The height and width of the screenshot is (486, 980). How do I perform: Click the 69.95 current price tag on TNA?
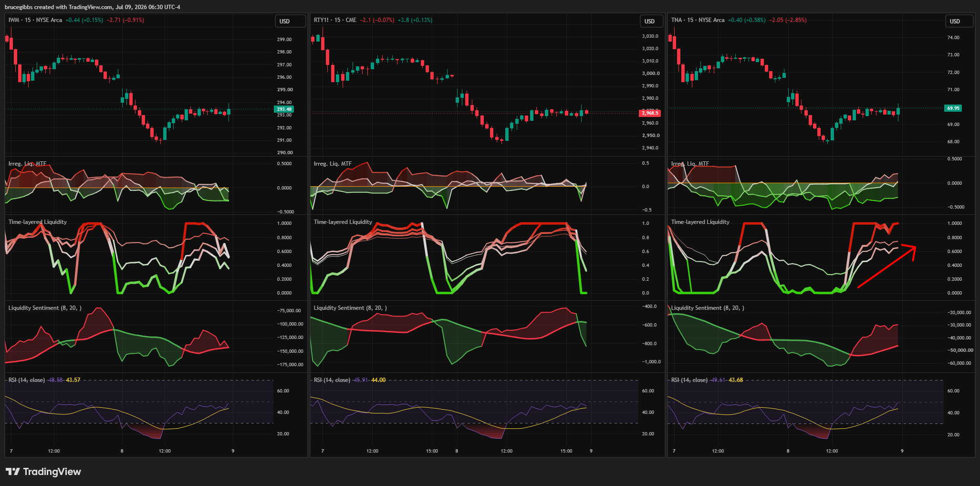(x=953, y=108)
